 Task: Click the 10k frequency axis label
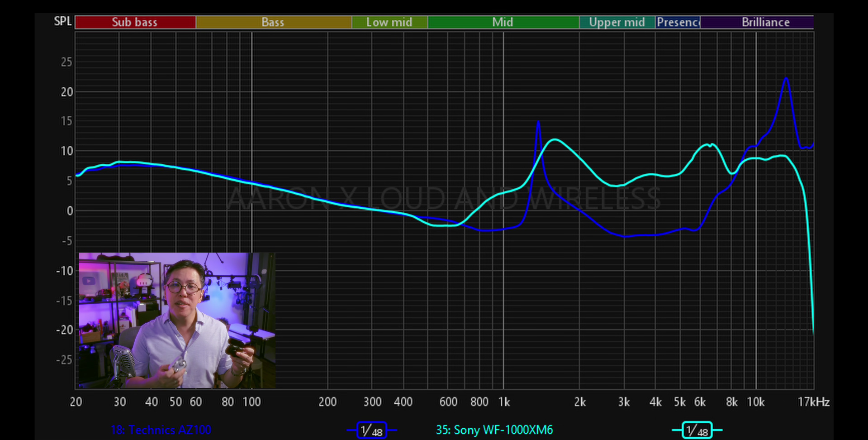(x=755, y=402)
